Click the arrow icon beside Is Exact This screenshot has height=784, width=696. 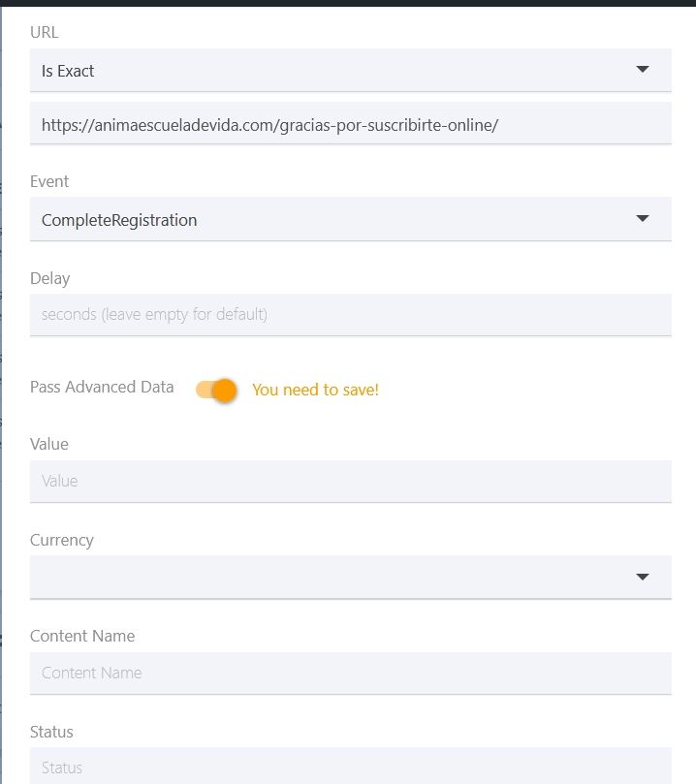point(643,69)
